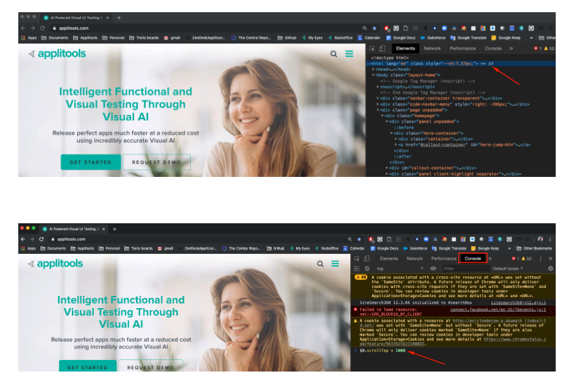Click the inspect element picker in the Elements-panel window
The height and width of the screenshot is (388, 588).
pos(372,48)
